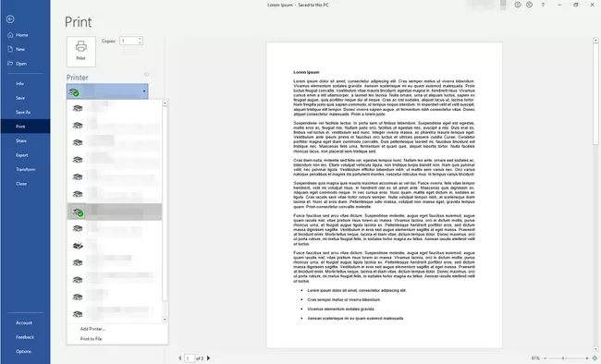
Task: Click the preview pane vertical scrollbar thumb
Action: [x=595, y=94]
